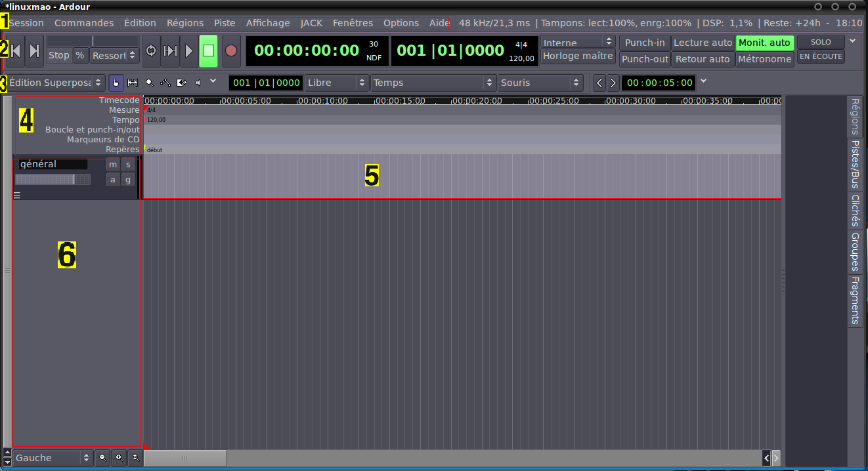Mute the général track
This screenshot has width=868, height=471.
113,165
